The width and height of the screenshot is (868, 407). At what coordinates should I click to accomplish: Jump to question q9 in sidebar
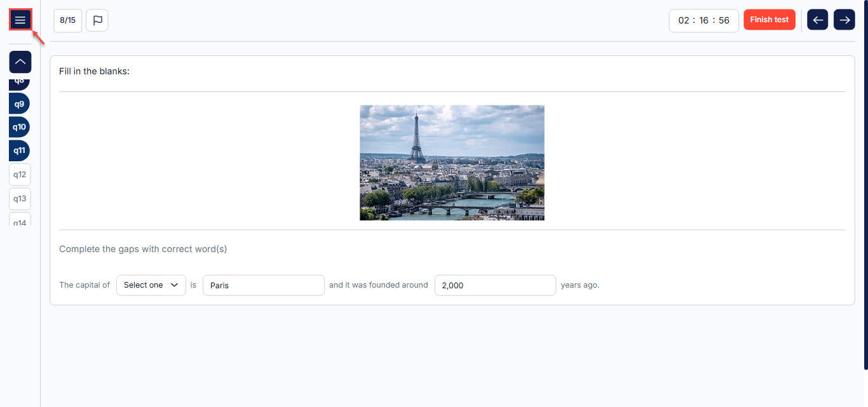19,103
